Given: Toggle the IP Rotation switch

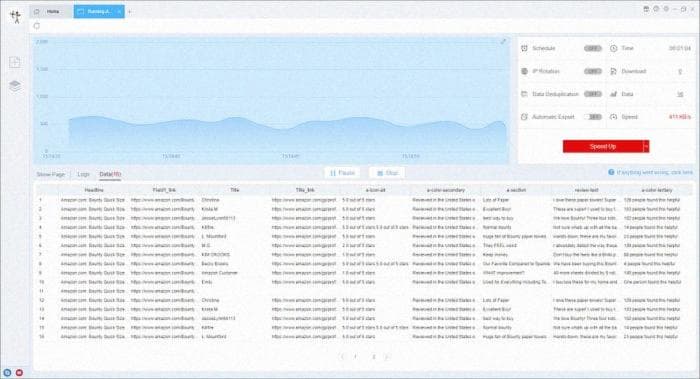Looking at the screenshot, I should point(593,71).
